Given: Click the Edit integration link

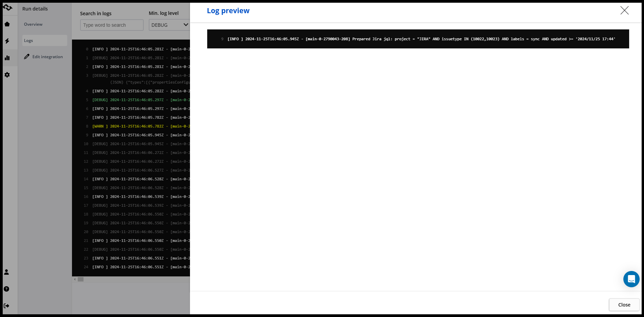Looking at the screenshot, I should 47,57.
